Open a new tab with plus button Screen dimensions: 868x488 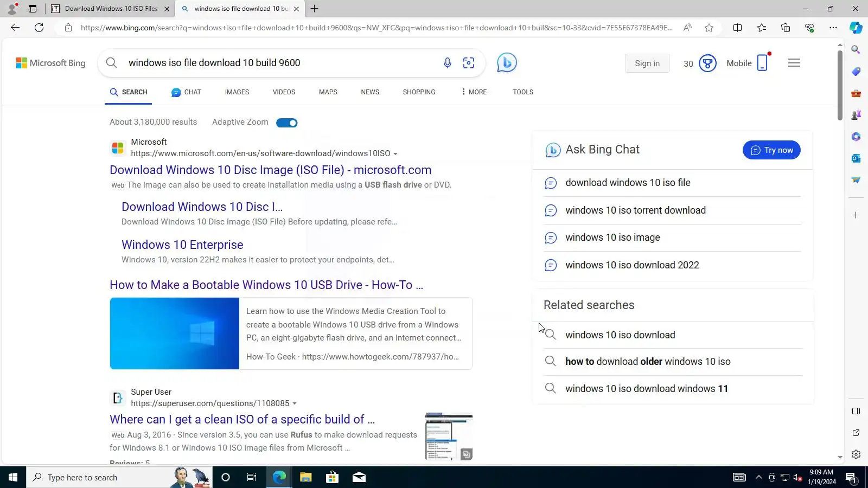coord(315,9)
